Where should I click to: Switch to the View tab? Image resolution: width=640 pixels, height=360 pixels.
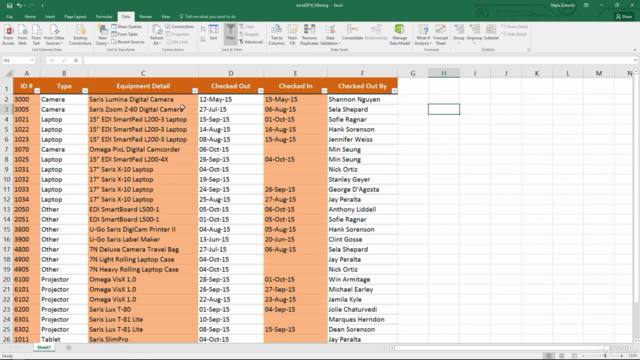pos(165,17)
